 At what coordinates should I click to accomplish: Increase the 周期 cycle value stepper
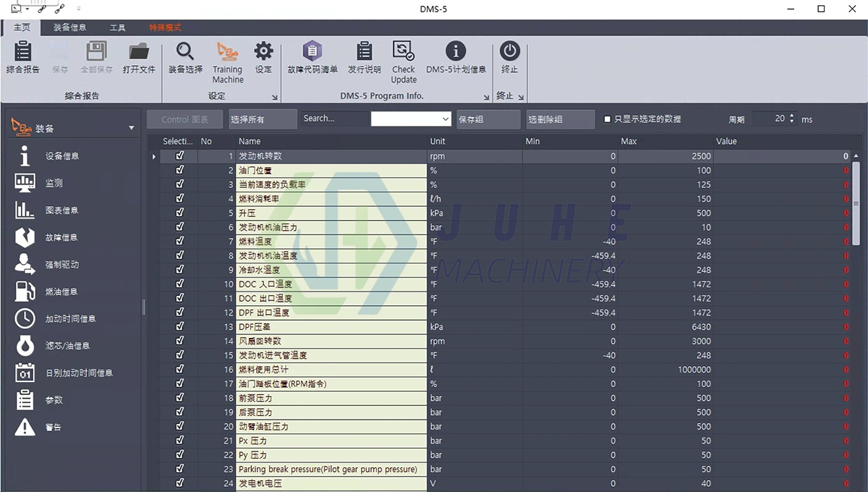tap(792, 114)
